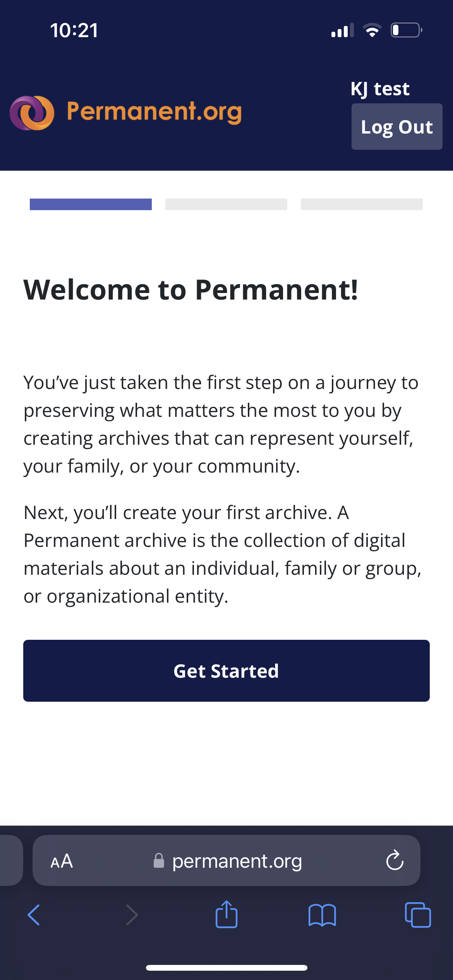This screenshot has height=980, width=453.
Task: Tap the Wi-Fi status icon
Action: [372, 30]
